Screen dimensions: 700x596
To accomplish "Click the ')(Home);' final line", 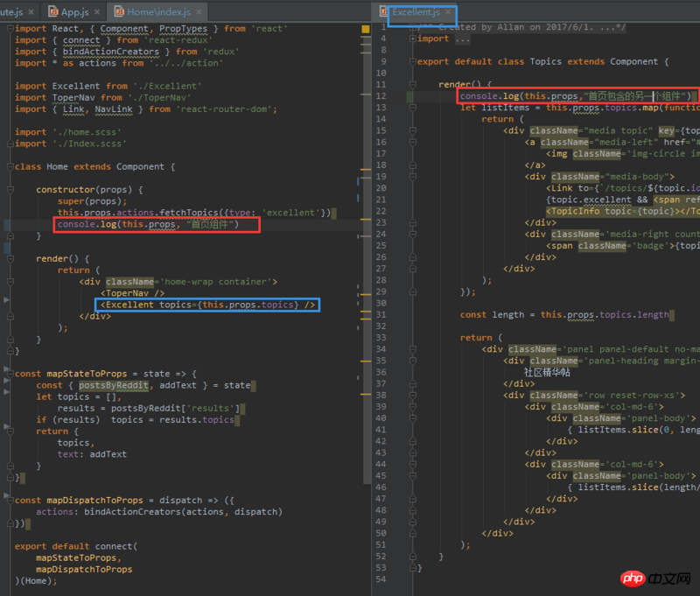I will point(36,581).
